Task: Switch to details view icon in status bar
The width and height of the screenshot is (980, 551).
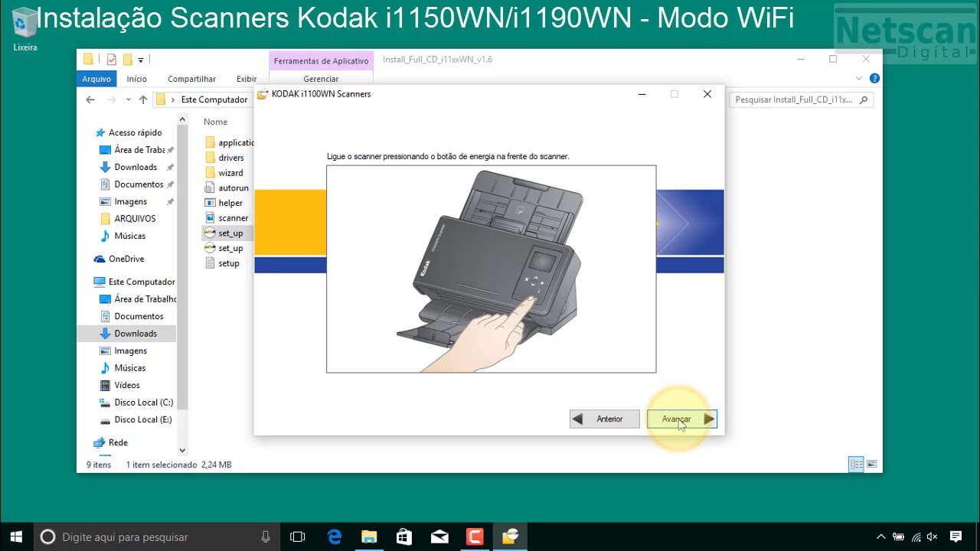Action: click(856, 465)
